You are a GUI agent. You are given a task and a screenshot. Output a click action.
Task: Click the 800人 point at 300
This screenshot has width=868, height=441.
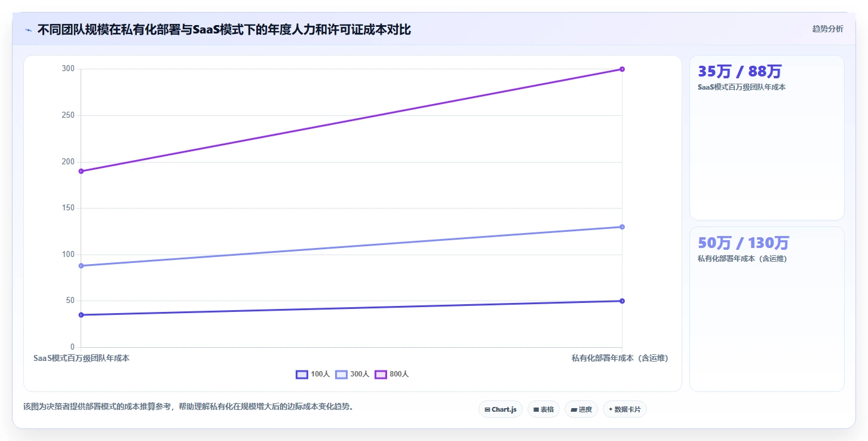coord(622,69)
